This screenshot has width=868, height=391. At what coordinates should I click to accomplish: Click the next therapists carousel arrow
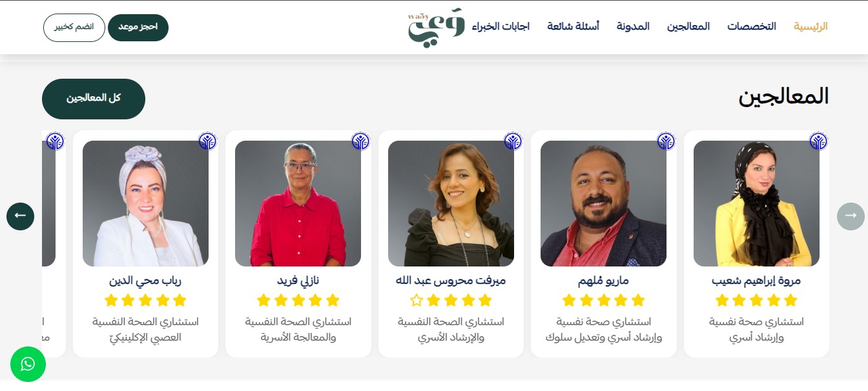pyautogui.click(x=851, y=216)
